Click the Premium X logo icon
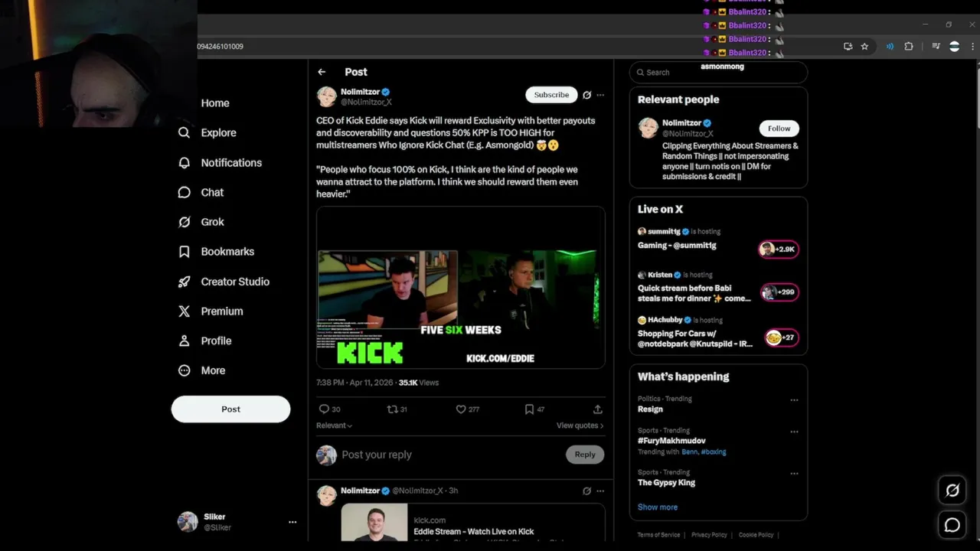The image size is (980, 551). tap(184, 311)
